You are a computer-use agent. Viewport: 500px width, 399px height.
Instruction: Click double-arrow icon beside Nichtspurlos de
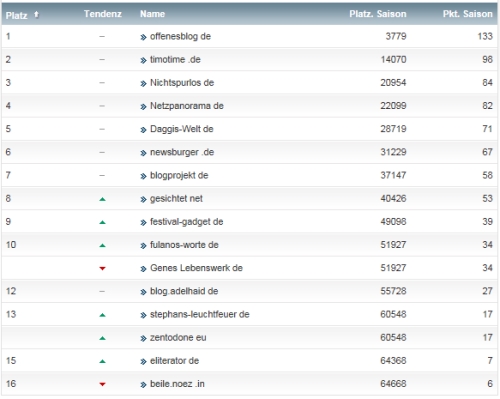pos(143,84)
